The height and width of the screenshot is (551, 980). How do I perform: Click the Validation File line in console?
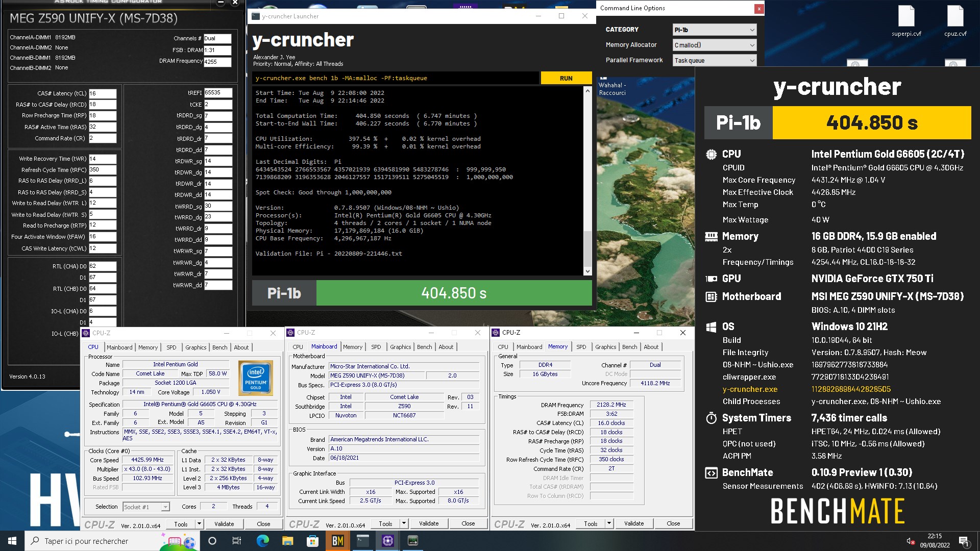click(329, 254)
